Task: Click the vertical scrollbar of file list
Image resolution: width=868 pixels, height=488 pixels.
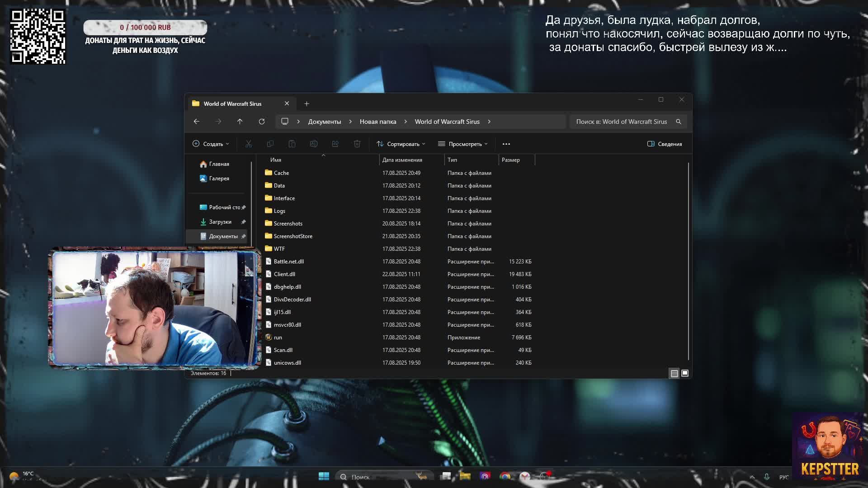Action: coord(688,261)
